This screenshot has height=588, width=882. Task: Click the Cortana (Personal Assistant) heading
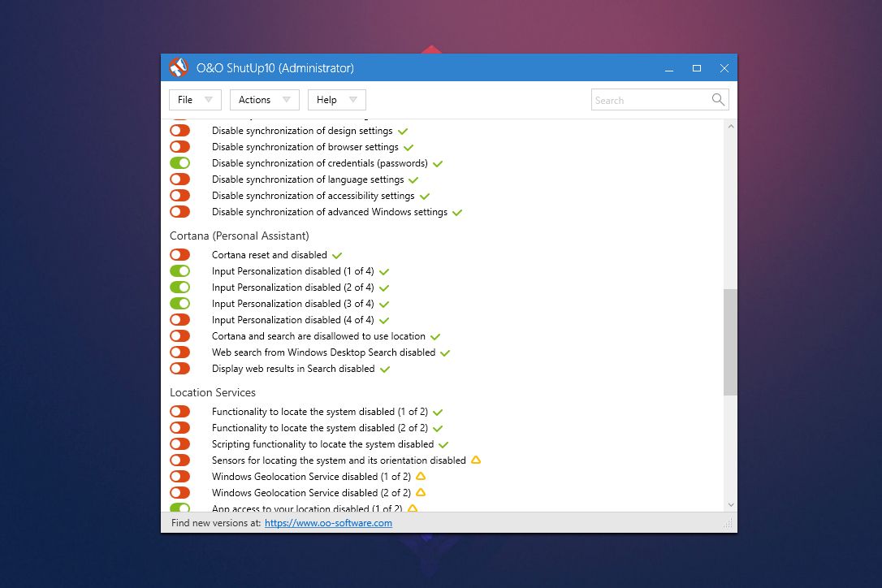coord(239,236)
